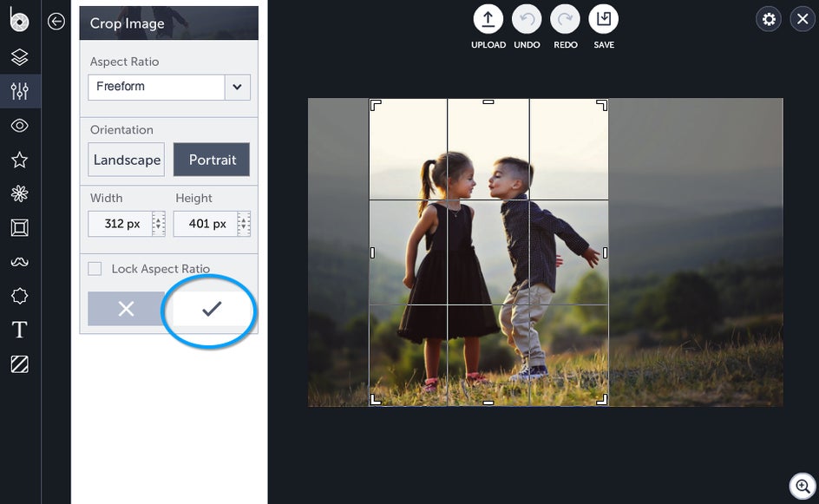Click the BeFunky logo icon
The height and width of the screenshot is (504, 819).
19,20
